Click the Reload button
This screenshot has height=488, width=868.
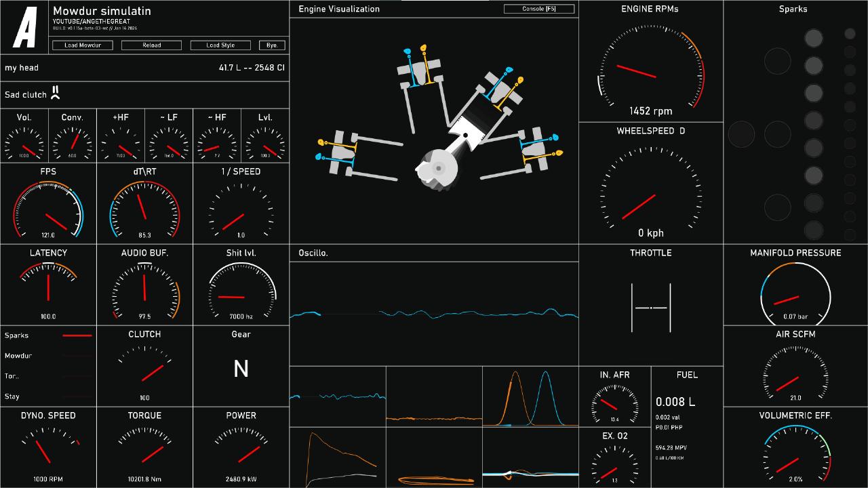[x=151, y=45]
